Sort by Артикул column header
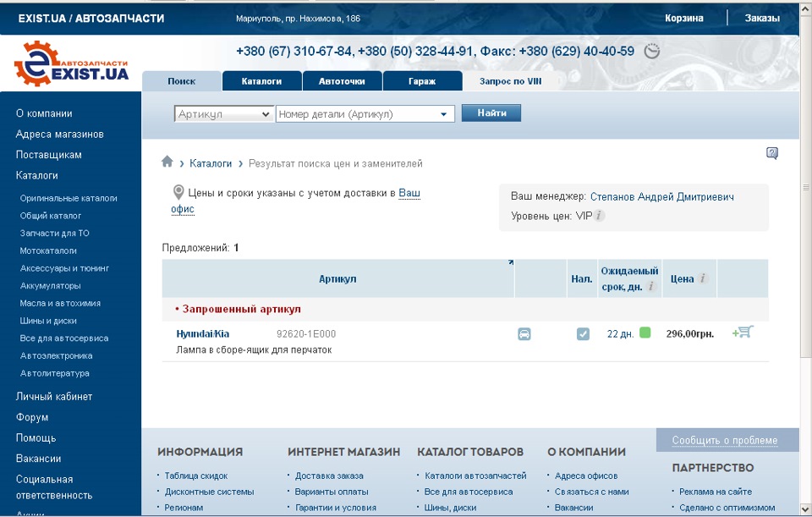Viewport: 812px width, 517px height. (337, 278)
